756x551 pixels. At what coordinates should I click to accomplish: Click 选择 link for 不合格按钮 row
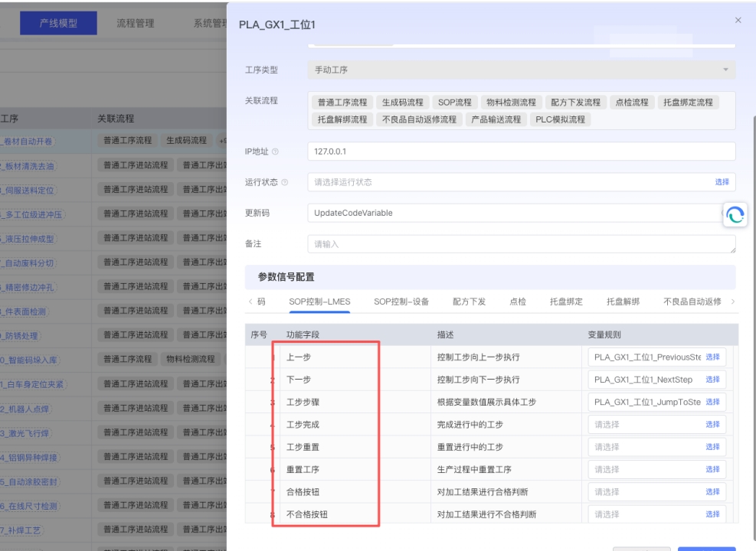(712, 514)
